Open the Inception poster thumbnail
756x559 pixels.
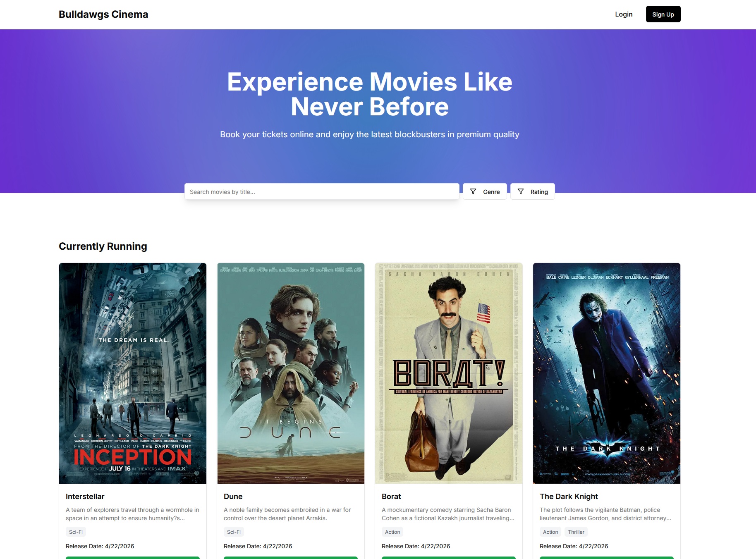point(133,373)
